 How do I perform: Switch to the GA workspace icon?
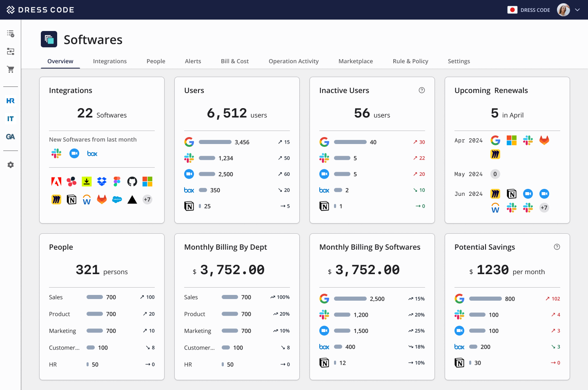pyautogui.click(x=11, y=137)
